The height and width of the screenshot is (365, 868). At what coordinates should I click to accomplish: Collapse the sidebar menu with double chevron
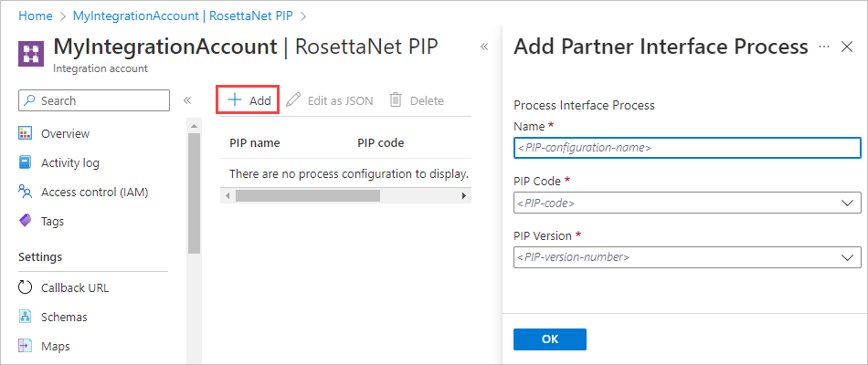(x=187, y=100)
